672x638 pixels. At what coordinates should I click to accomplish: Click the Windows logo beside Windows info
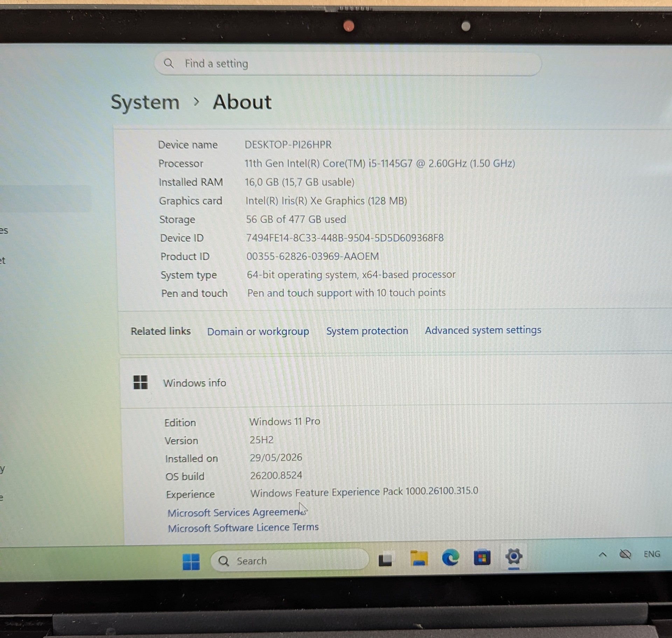140,382
